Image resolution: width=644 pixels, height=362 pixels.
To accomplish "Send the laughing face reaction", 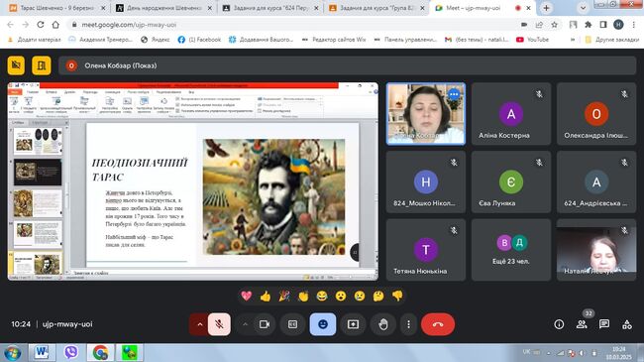I will click(322, 296).
